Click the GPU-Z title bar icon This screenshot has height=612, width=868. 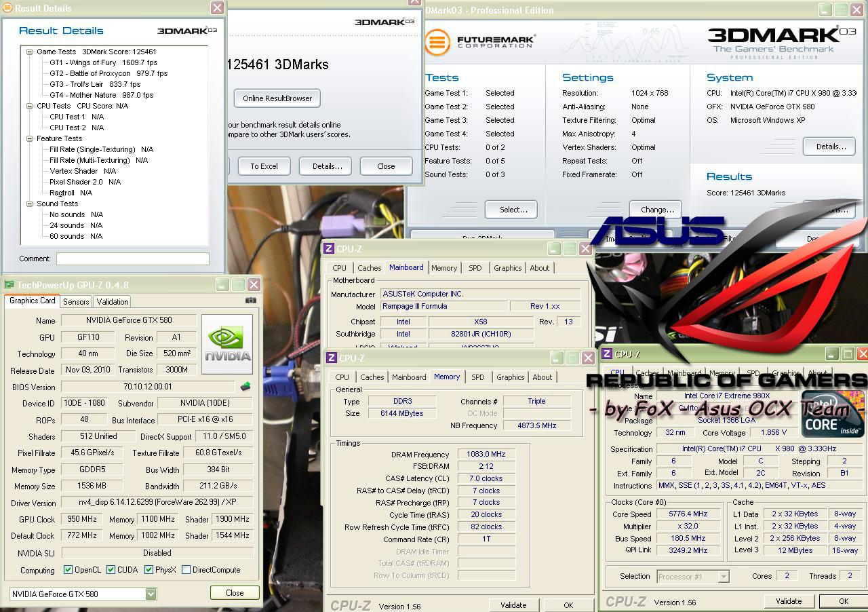click(x=9, y=285)
